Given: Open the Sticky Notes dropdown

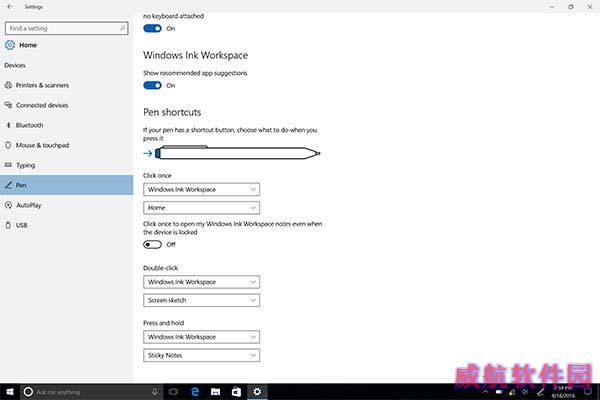Looking at the screenshot, I should [x=201, y=355].
